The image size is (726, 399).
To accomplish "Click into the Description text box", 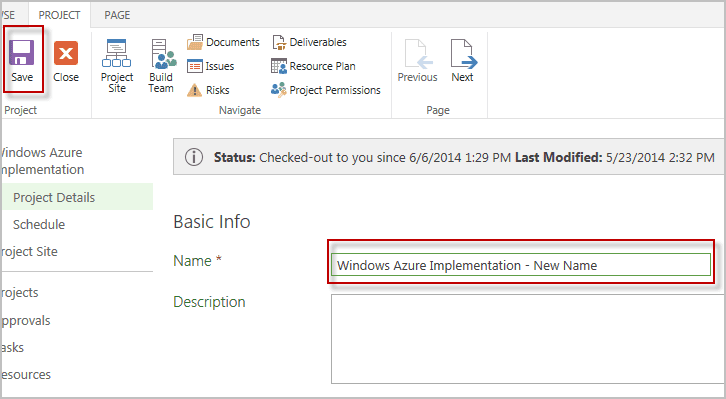I will click(528, 339).
